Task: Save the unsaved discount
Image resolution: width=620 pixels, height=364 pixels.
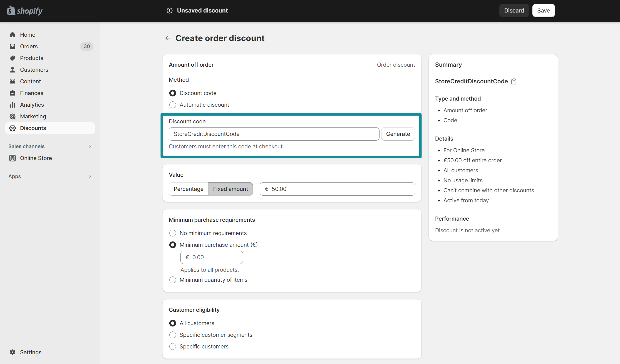Action: point(543,11)
